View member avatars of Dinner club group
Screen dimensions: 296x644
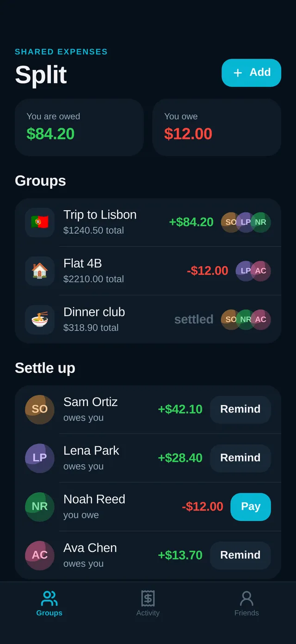[x=246, y=319]
